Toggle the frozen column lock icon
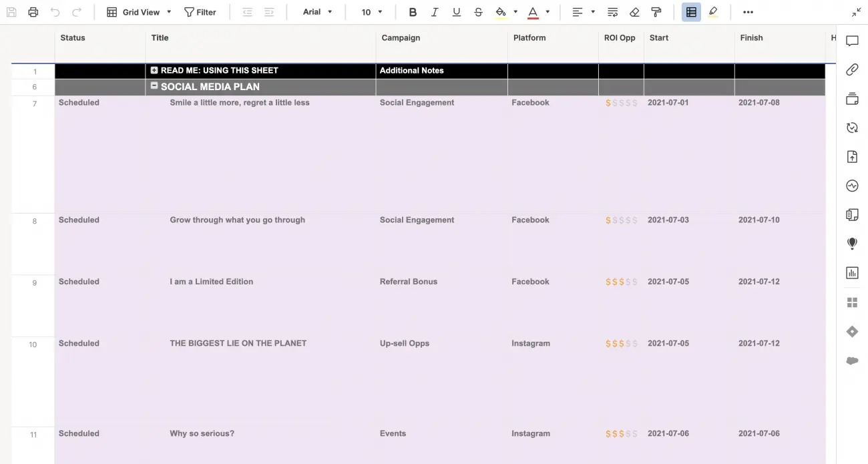The height and width of the screenshot is (464, 868). point(691,11)
